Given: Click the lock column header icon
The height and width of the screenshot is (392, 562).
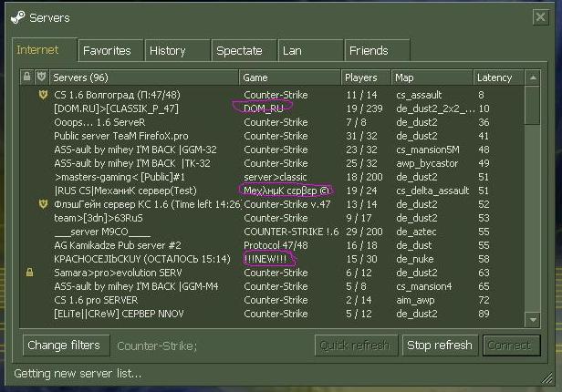Looking at the screenshot, I should 26,77.
